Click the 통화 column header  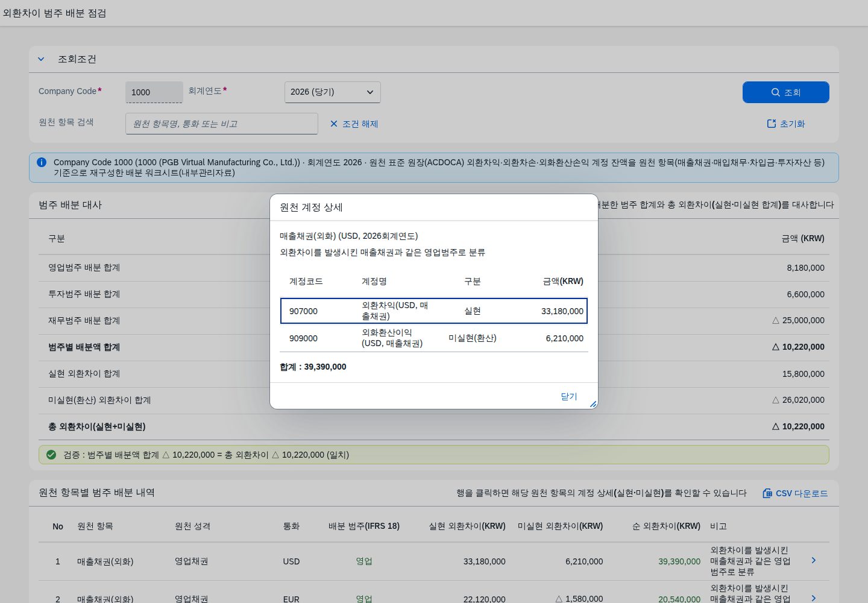point(291,526)
